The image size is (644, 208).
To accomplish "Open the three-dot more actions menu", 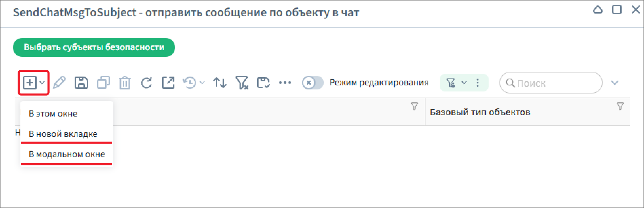I will 285,83.
